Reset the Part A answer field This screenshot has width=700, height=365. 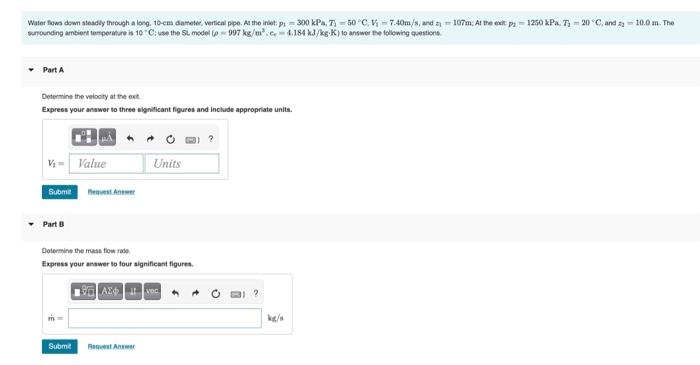pyautogui.click(x=171, y=139)
